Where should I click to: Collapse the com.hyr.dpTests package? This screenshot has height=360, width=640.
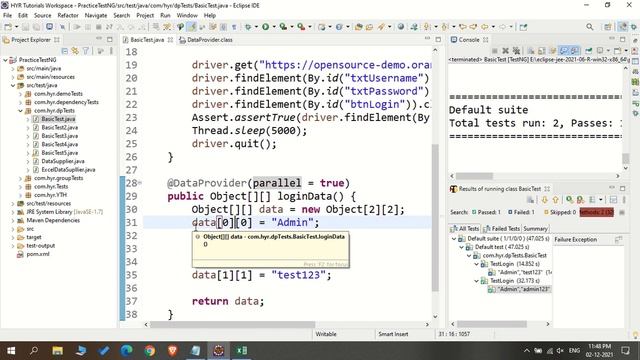click(20, 111)
